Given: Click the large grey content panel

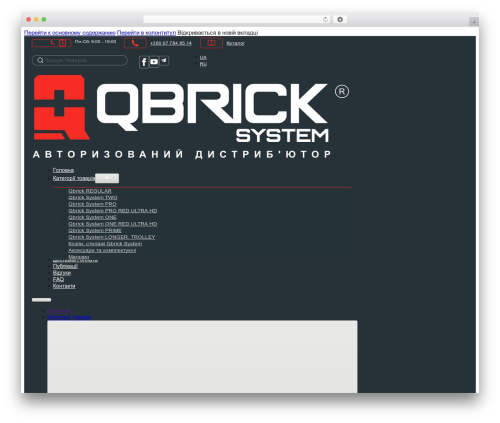Looking at the screenshot, I should [202, 357].
